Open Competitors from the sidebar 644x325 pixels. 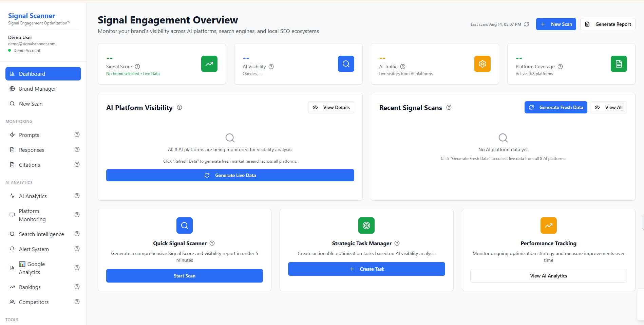point(34,302)
